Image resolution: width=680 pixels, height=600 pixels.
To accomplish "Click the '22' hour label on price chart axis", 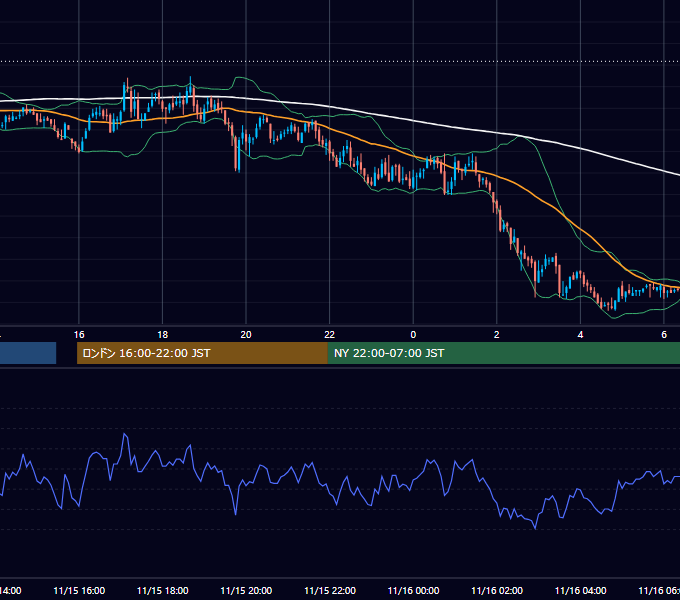I will coord(330,334).
